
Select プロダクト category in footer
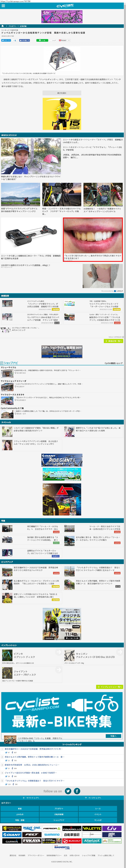(x=59, y=809)
